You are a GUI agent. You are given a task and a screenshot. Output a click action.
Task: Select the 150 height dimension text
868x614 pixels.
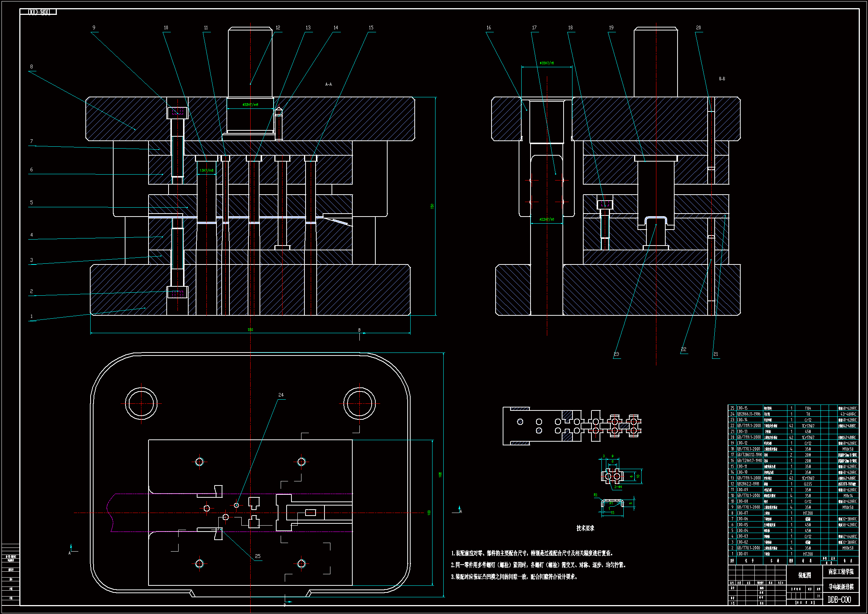(x=432, y=206)
